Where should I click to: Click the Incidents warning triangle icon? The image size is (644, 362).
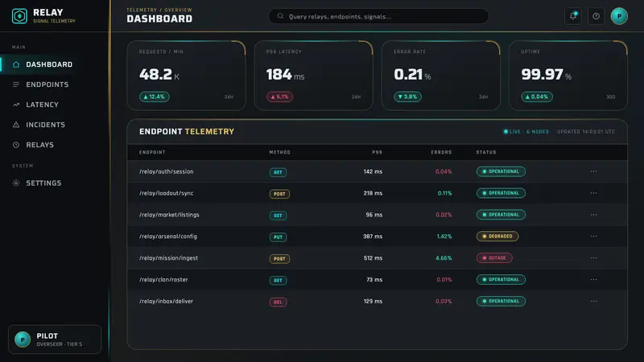click(16, 125)
